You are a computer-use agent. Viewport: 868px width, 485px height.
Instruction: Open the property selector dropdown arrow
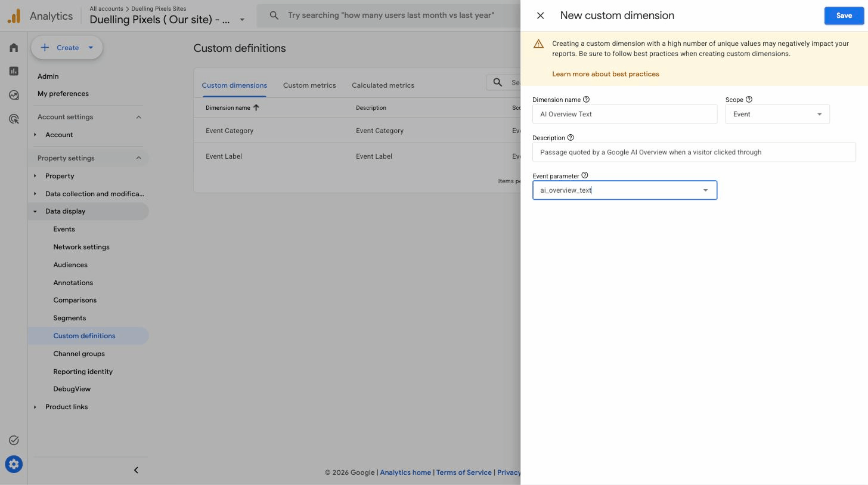[x=242, y=20]
